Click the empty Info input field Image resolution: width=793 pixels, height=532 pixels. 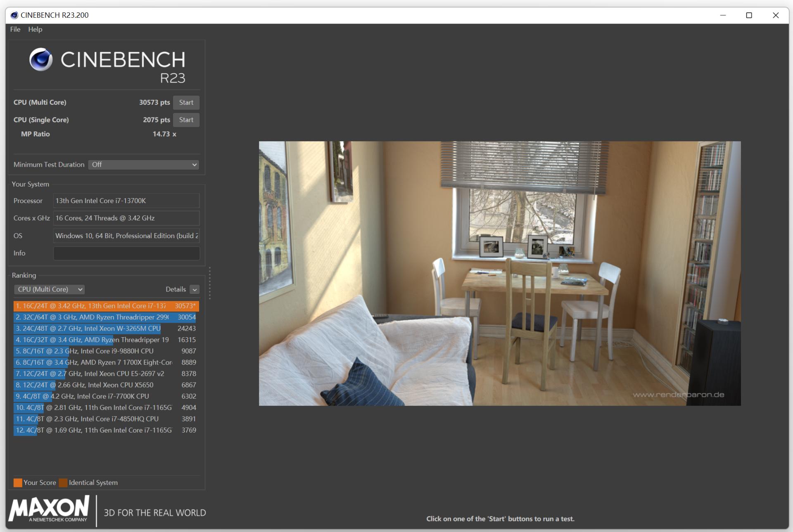click(x=126, y=253)
